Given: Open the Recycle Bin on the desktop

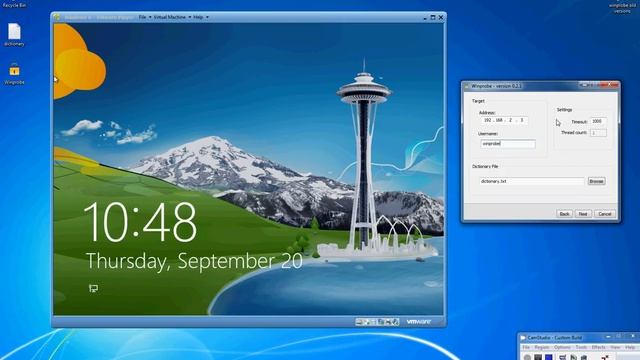Looking at the screenshot, I should click(x=14, y=4).
